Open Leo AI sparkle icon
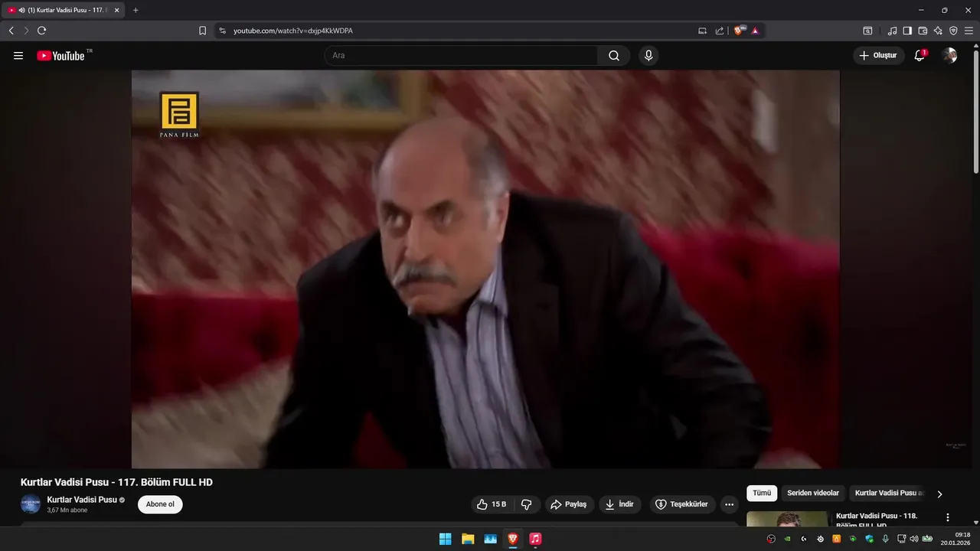980x551 pixels. (938, 31)
